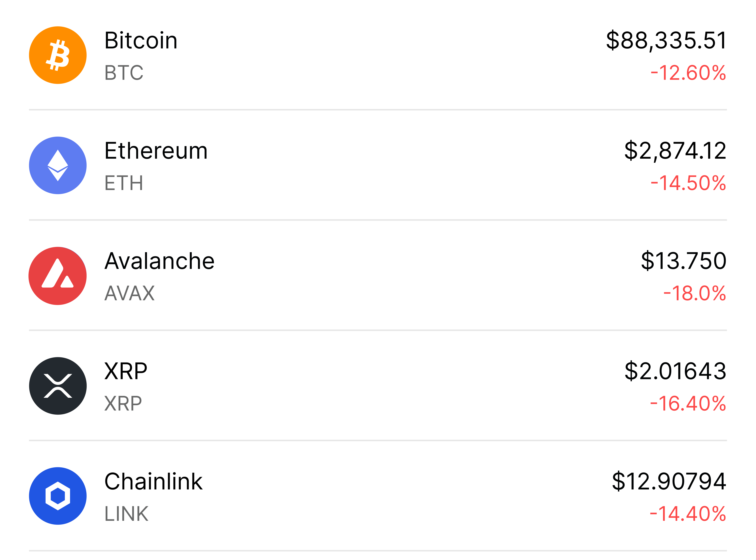Click Bitcoin's -12.60% change value
Screen dimensions: 756x560
(688, 73)
